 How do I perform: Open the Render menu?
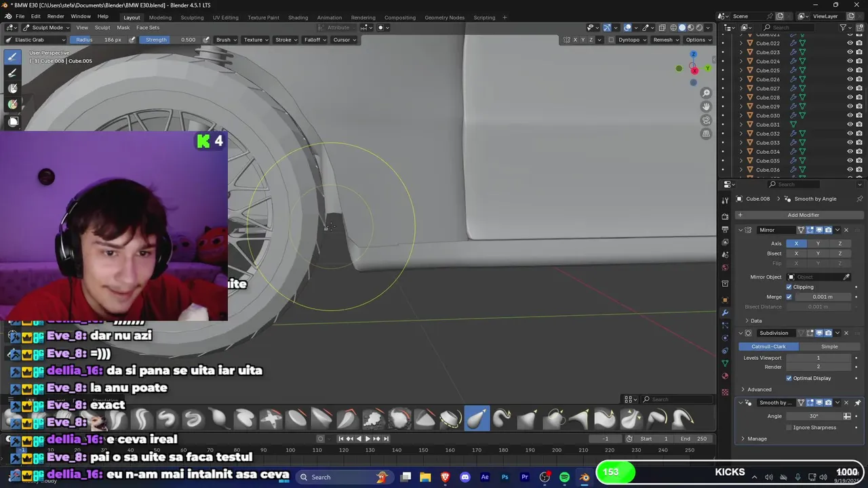(56, 16)
